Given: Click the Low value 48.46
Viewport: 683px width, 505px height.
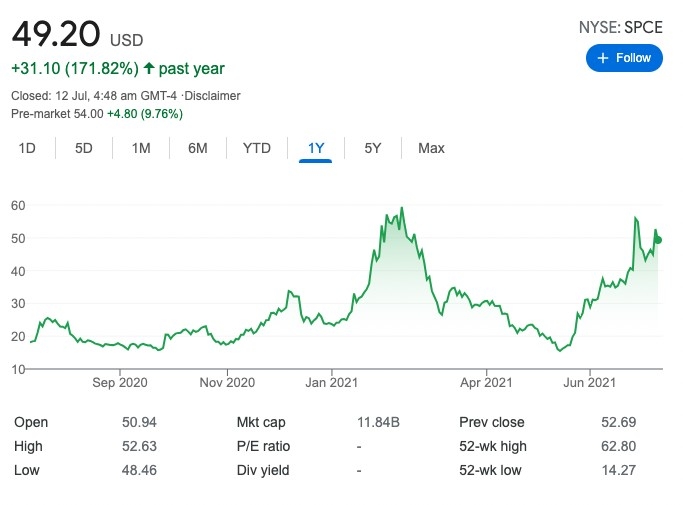Looking at the screenshot, I should pyautogui.click(x=139, y=470).
